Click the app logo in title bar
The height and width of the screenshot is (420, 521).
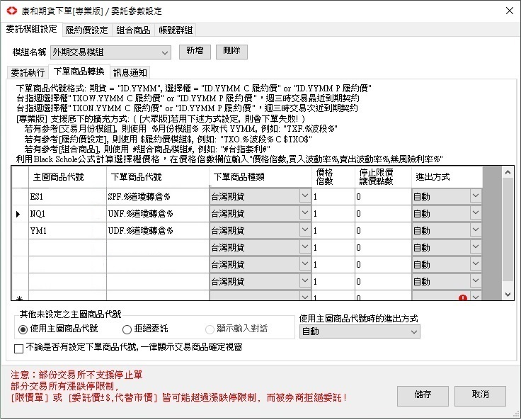11,11
